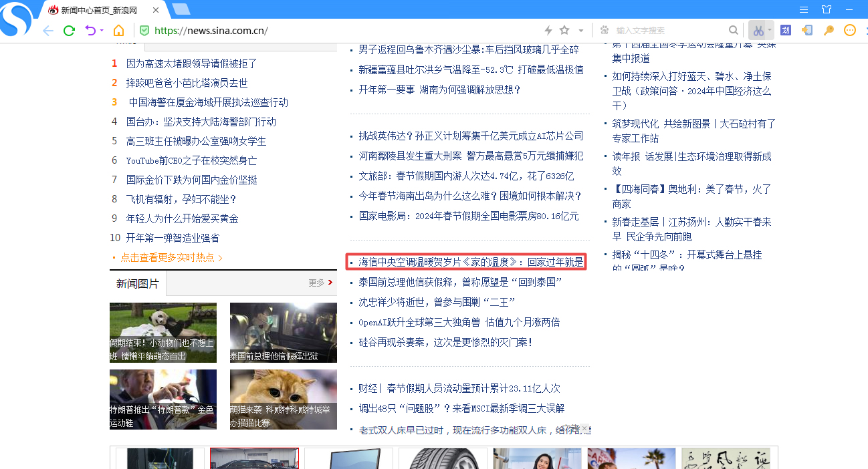Viewport: 868px width, 469px height.
Task: Expand the undo arrow history dropdown
Action: pyautogui.click(x=102, y=31)
